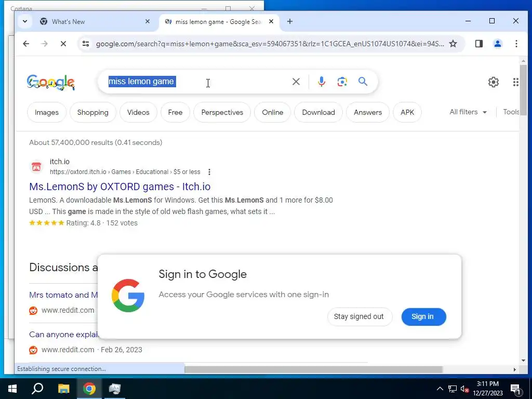Open Windows taskbar search

pyautogui.click(x=37, y=389)
